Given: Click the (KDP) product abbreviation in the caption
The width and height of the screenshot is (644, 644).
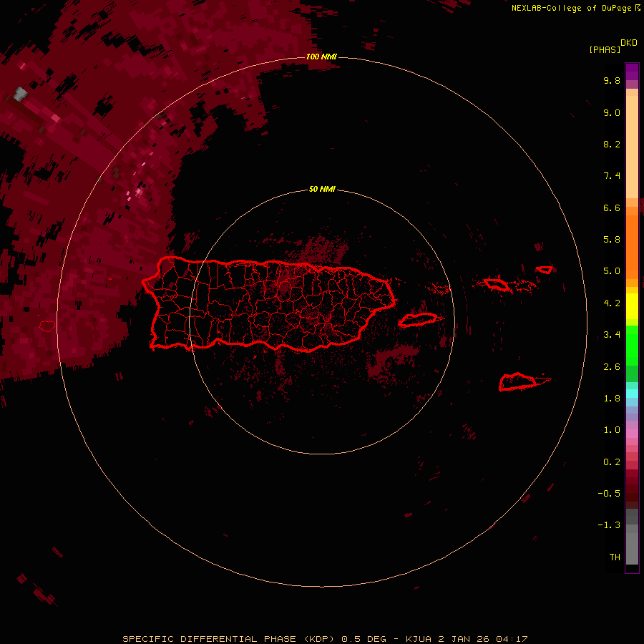Looking at the screenshot, I should click(320, 639).
